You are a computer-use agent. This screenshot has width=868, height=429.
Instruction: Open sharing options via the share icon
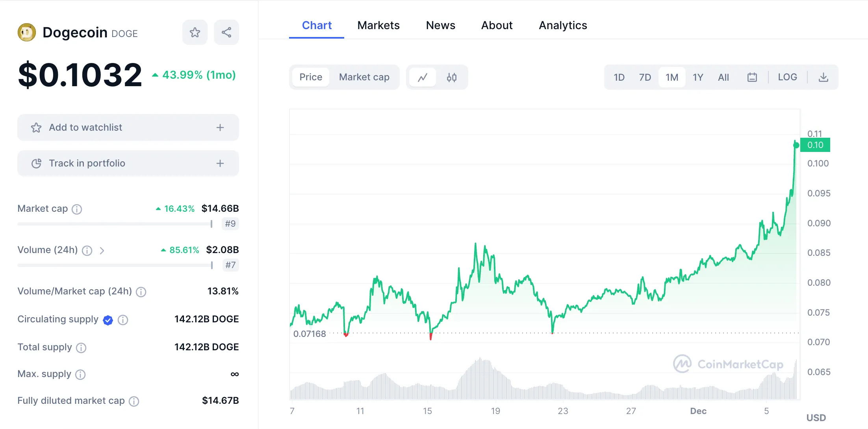[226, 32]
